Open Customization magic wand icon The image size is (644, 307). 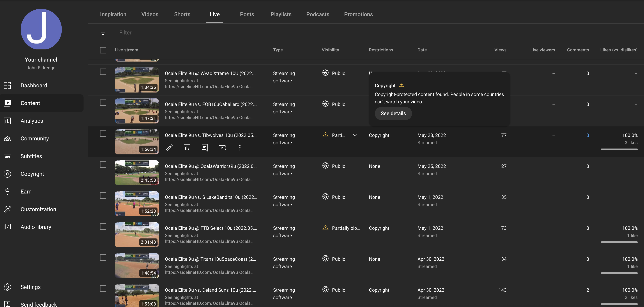(x=8, y=209)
